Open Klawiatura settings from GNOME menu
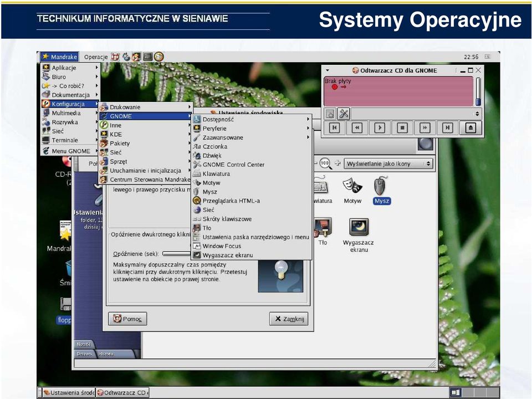The image size is (532, 399). 252,173
